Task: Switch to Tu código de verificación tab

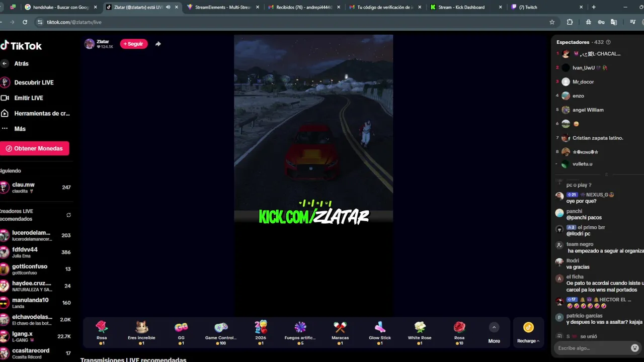Action: [x=385, y=7]
